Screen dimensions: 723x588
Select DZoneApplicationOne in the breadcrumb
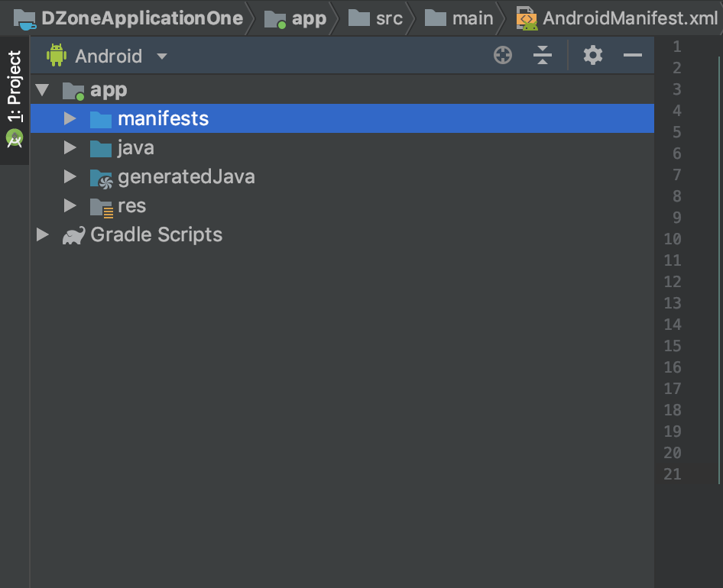click(x=142, y=18)
